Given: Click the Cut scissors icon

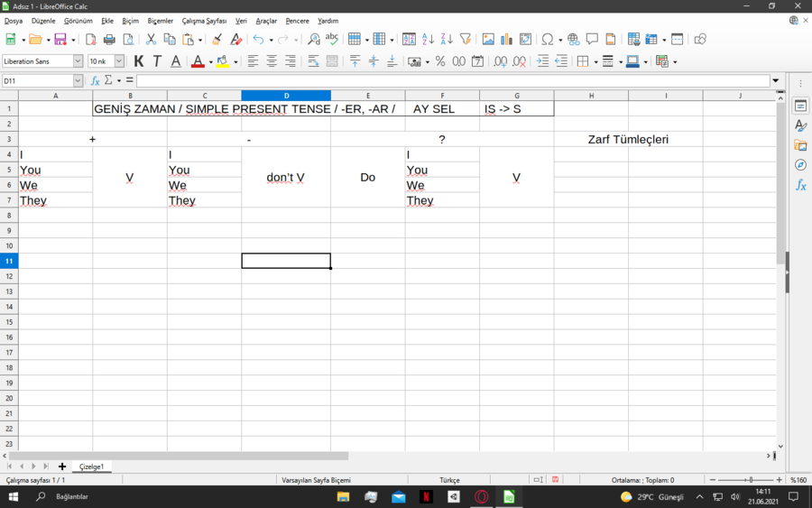Looking at the screenshot, I should click(x=151, y=40).
